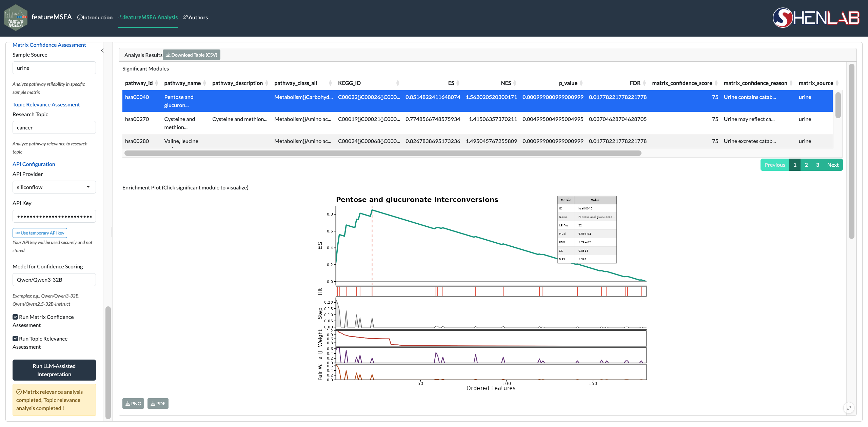Click 'Urine contains catab...' reason cell
The width and height of the screenshot is (868, 427).
[750, 97]
